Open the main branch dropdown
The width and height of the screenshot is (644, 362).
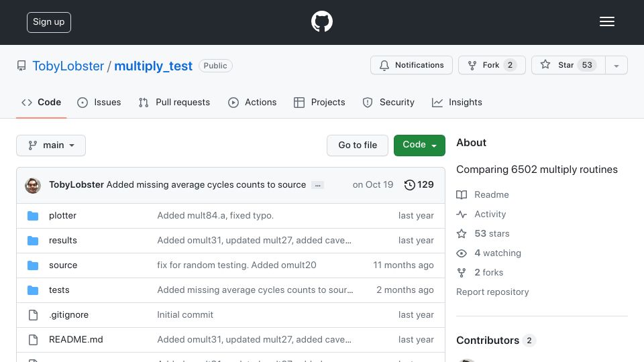pos(51,145)
